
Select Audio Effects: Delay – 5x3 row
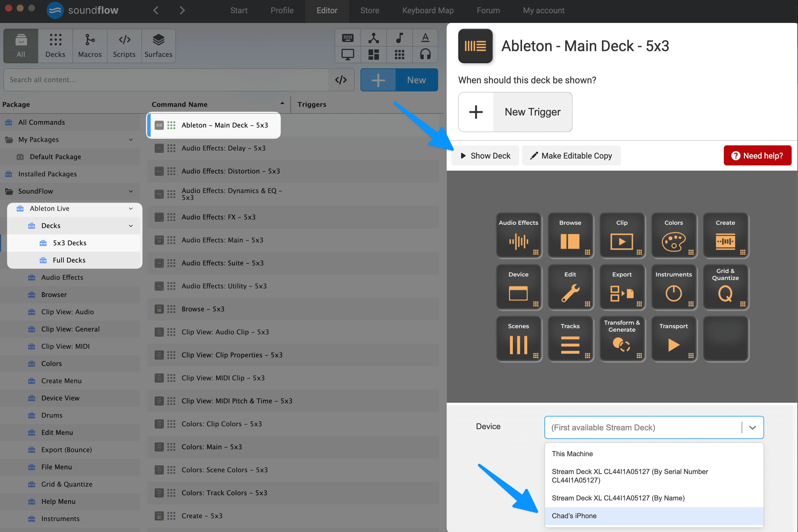click(293, 148)
